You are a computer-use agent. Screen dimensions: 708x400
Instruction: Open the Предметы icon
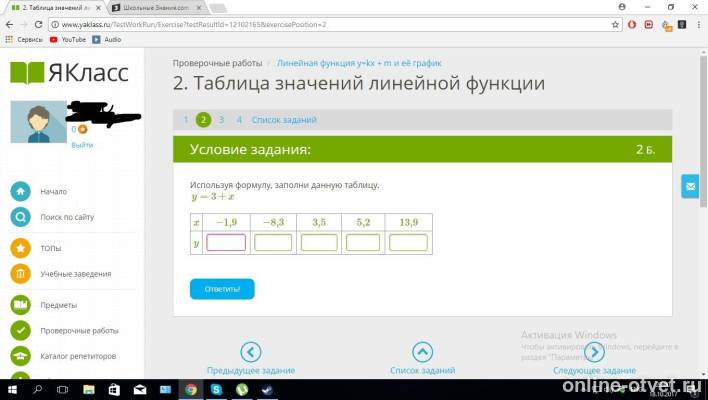(x=20, y=305)
